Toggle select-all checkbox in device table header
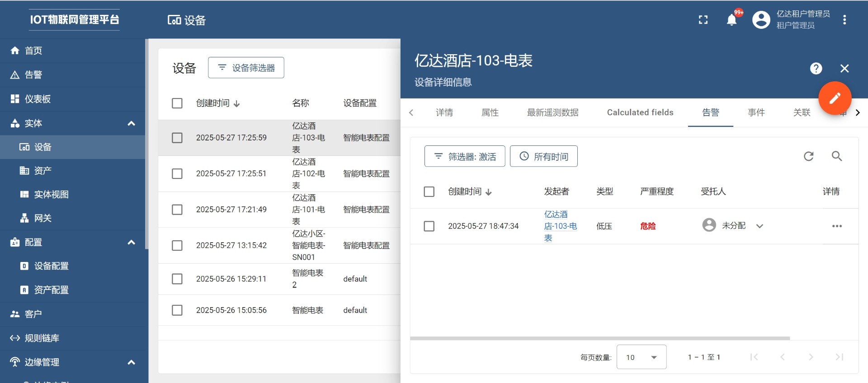868x383 pixels. pyautogui.click(x=177, y=103)
